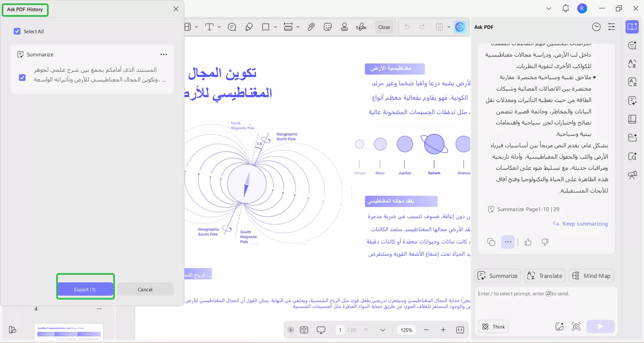The image size is (644, 343).
Task: Open the Shape tool dropdown
Action: (x=275, y=27)
